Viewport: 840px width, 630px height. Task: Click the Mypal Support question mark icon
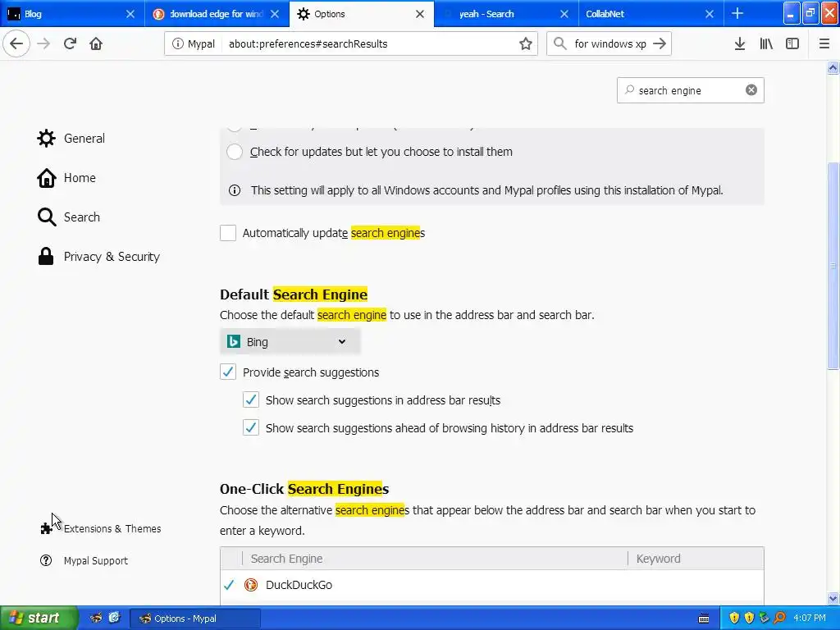[46, 560]
